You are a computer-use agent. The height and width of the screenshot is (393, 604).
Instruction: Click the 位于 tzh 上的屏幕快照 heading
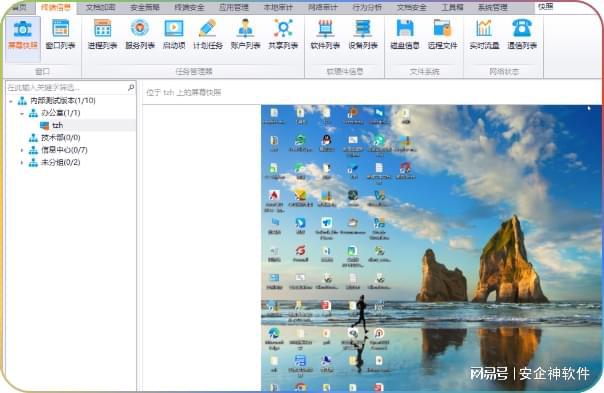[x=183, y=92]
